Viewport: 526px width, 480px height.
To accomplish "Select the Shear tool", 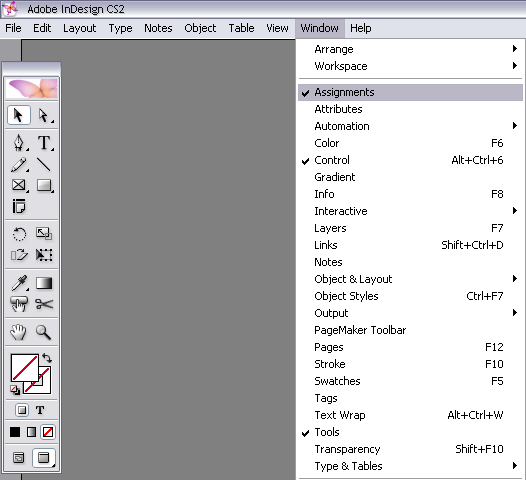I will point(19,255).
